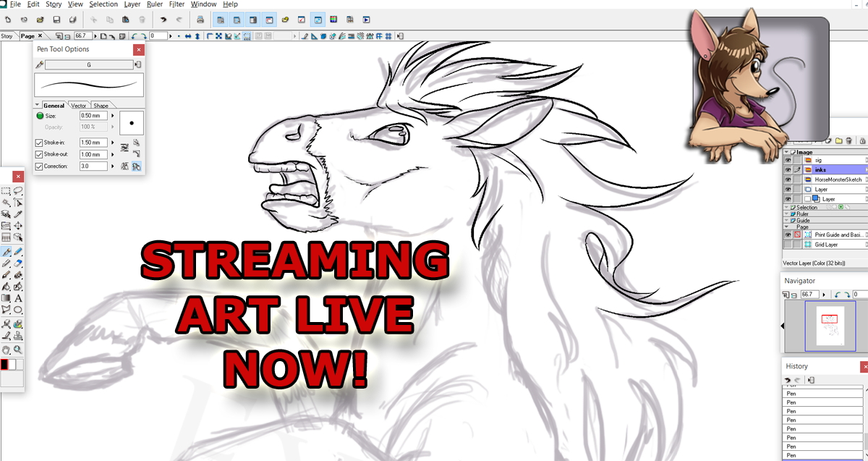
Task: Click flip horizontally icon in page toolbar
Action: click(188, 35)
